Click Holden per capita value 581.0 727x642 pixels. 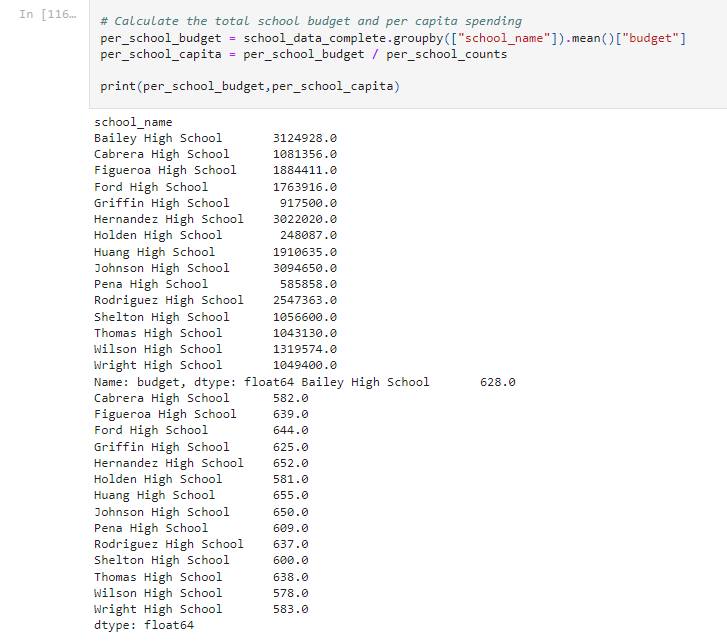[290, 479]
